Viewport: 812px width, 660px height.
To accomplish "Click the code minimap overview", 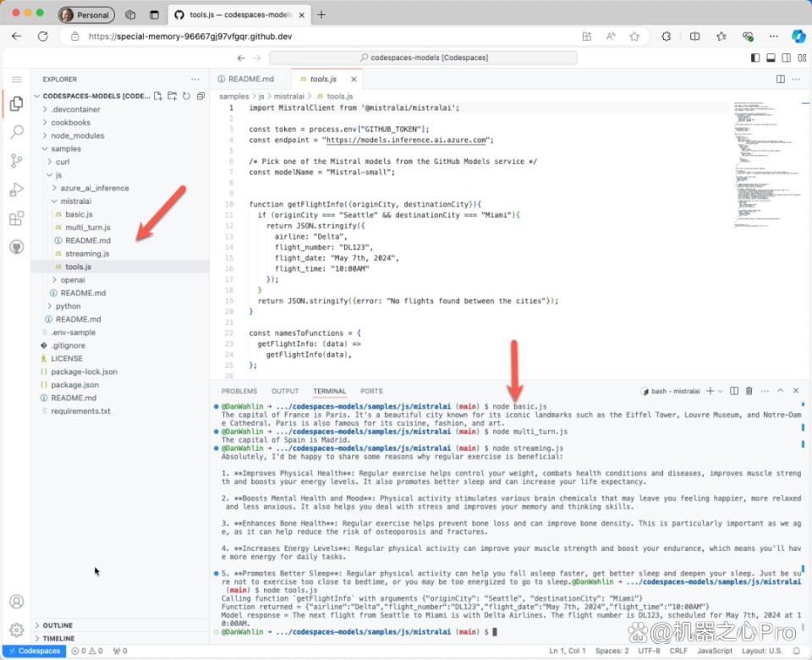I will 763,165.
